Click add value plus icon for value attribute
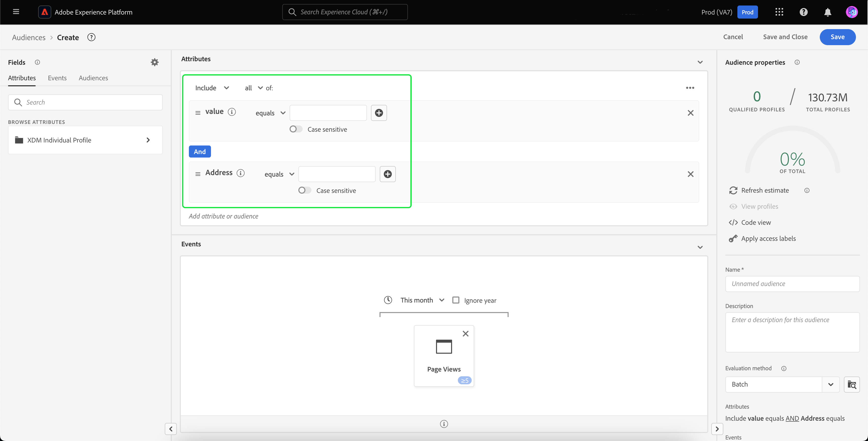 [379, 113]
